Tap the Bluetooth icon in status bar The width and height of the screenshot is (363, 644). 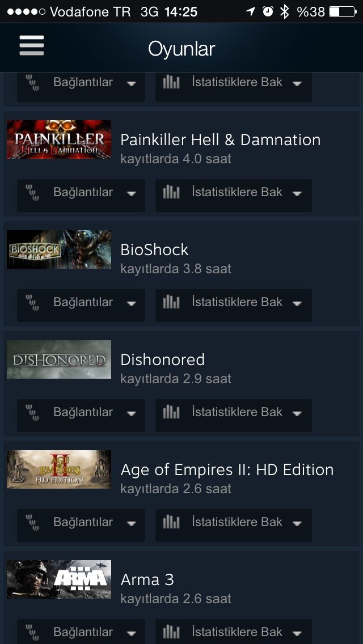[x=285, y=11]
